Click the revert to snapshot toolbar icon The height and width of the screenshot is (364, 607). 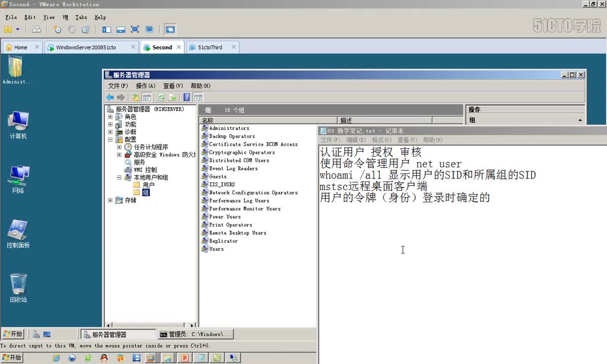[x=72, y=30]
